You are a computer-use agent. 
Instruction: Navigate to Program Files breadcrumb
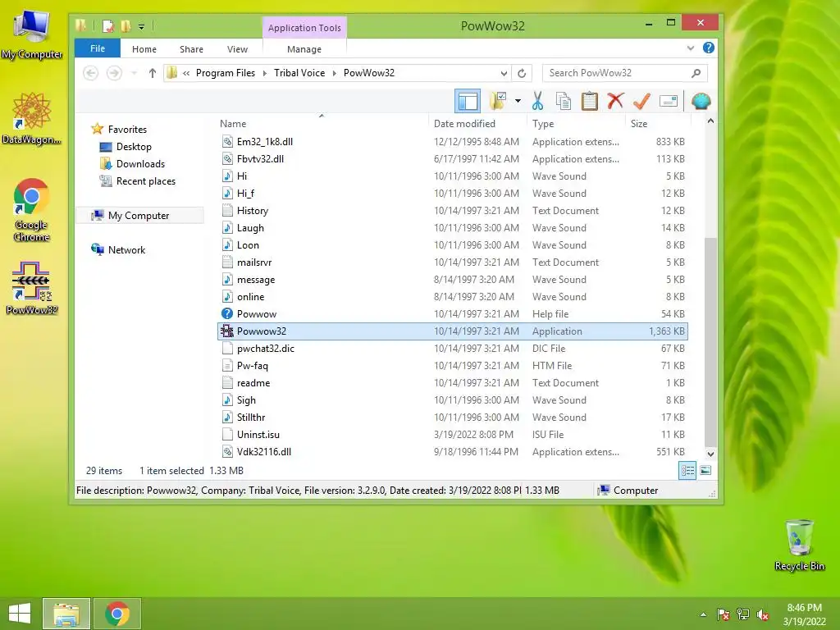click(226, 73)
